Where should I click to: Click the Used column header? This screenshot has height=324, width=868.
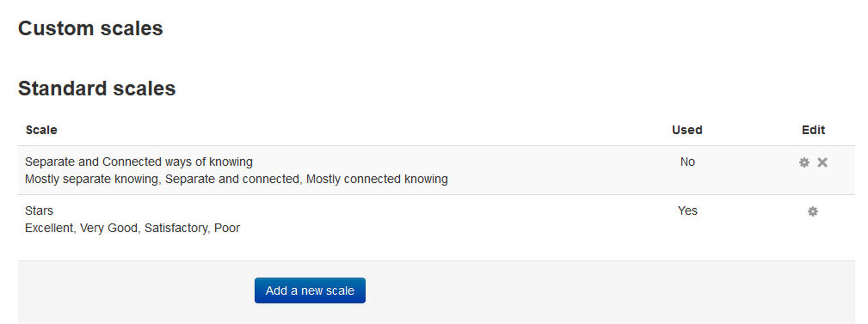(687, 130)
